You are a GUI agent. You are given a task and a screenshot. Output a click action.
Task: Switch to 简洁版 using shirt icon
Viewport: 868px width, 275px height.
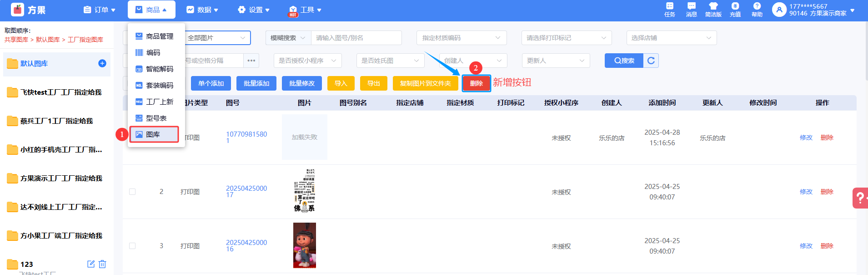click(x=713, y=9)
